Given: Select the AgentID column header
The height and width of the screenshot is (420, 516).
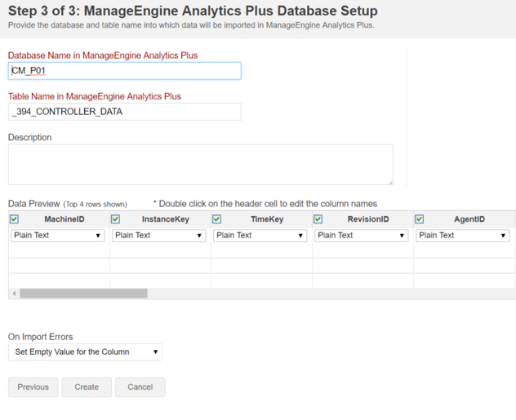Looking at the screenshot, I should (469, 219).
